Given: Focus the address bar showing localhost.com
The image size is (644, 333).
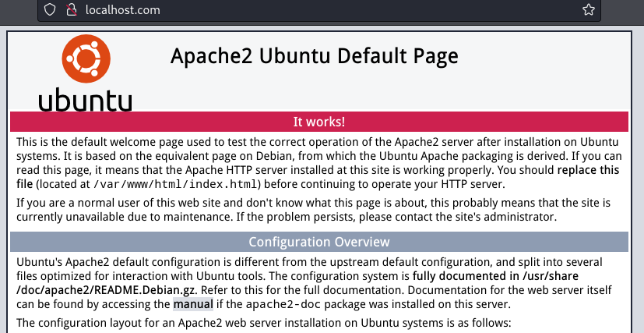Looking at the screenshot, I should click(311, 10).
